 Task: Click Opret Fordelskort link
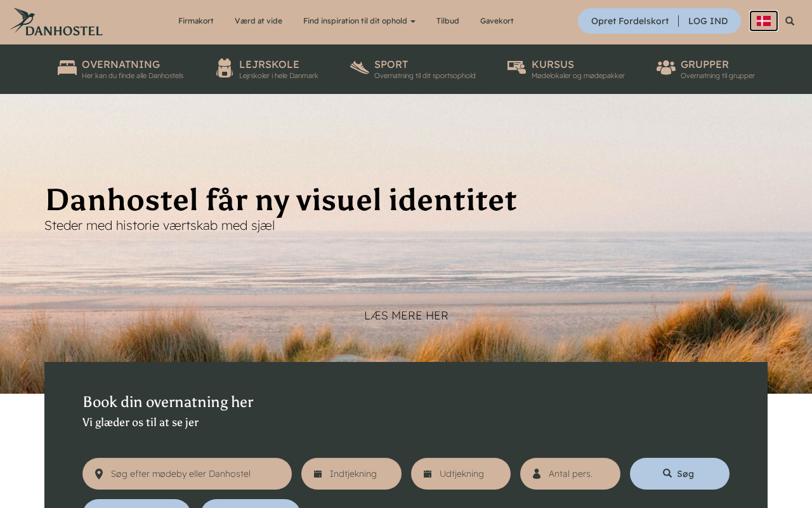pyautogui.click(x=630, y=21)
